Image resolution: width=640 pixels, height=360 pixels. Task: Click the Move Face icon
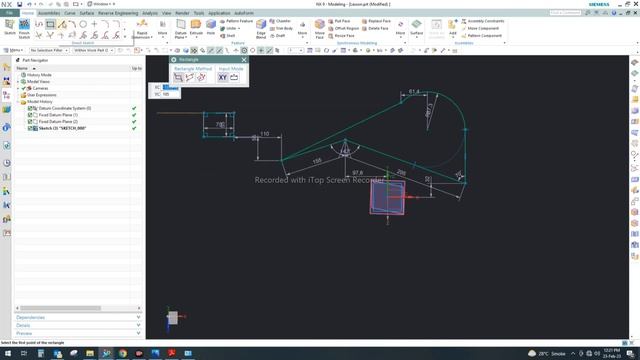(x=320, y=24)
